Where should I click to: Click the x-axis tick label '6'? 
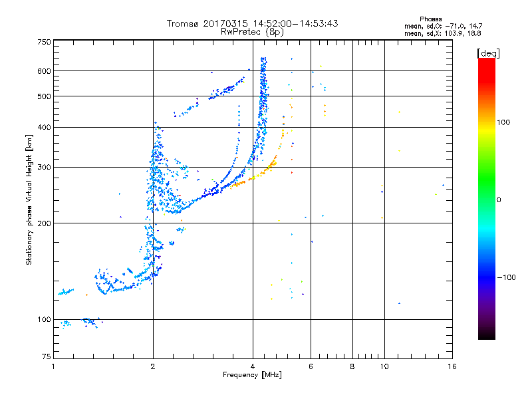[x=311, y=366]
